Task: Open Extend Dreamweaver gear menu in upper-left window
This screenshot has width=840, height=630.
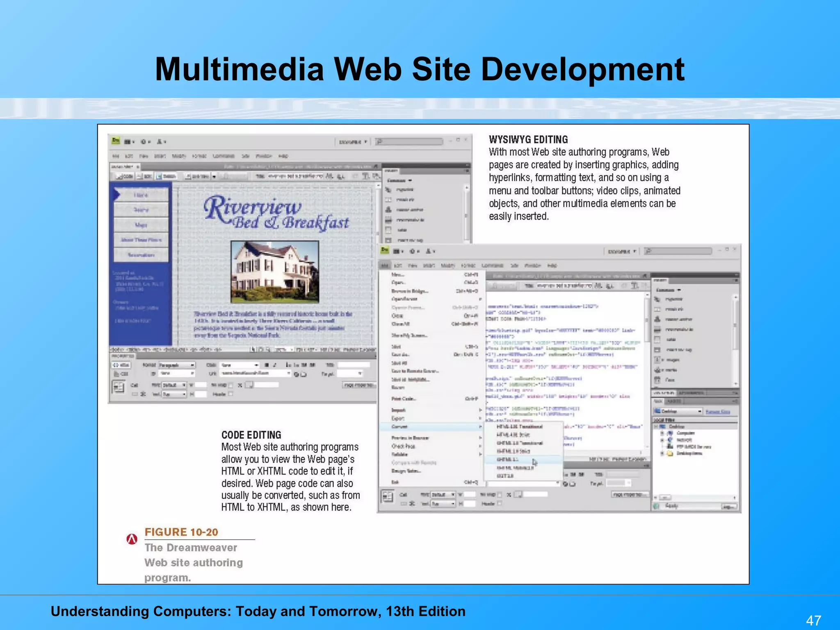Action: coord(145,142)
